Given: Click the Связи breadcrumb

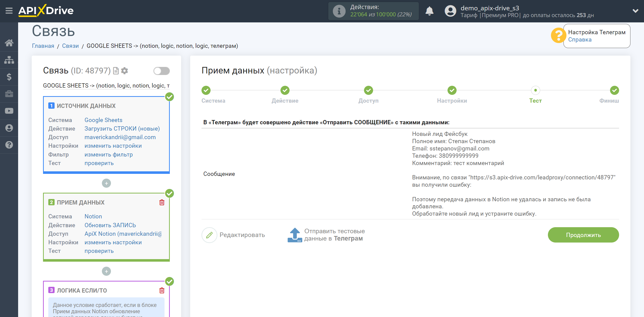Looking at the screenshot, I should (x=70, y=46).
